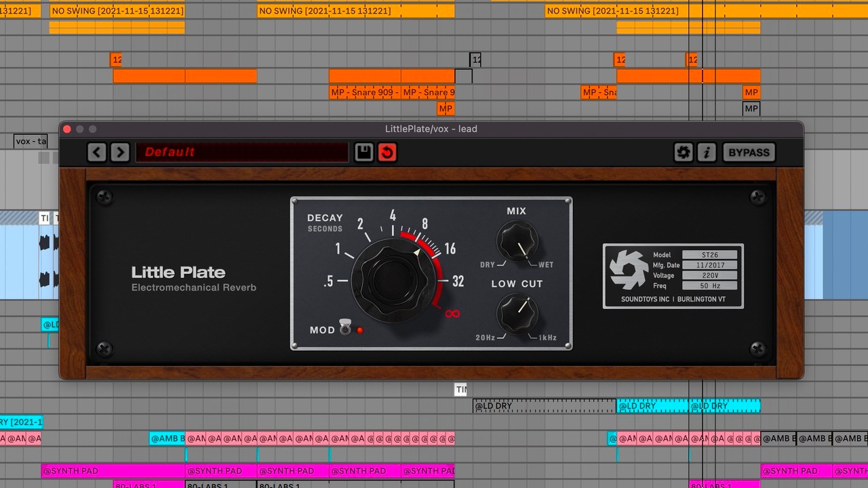
Task: Select the truncated MP - Sna clip
Action: point(599,92)
